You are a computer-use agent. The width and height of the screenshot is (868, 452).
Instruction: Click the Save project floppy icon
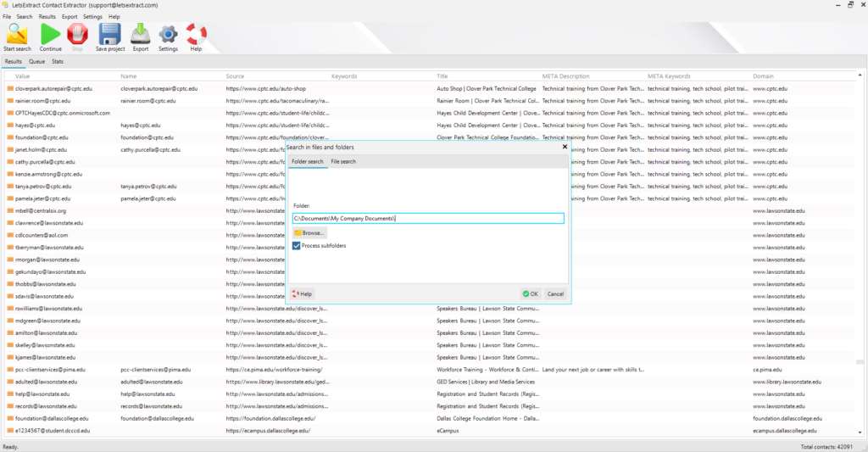point(109,35)
